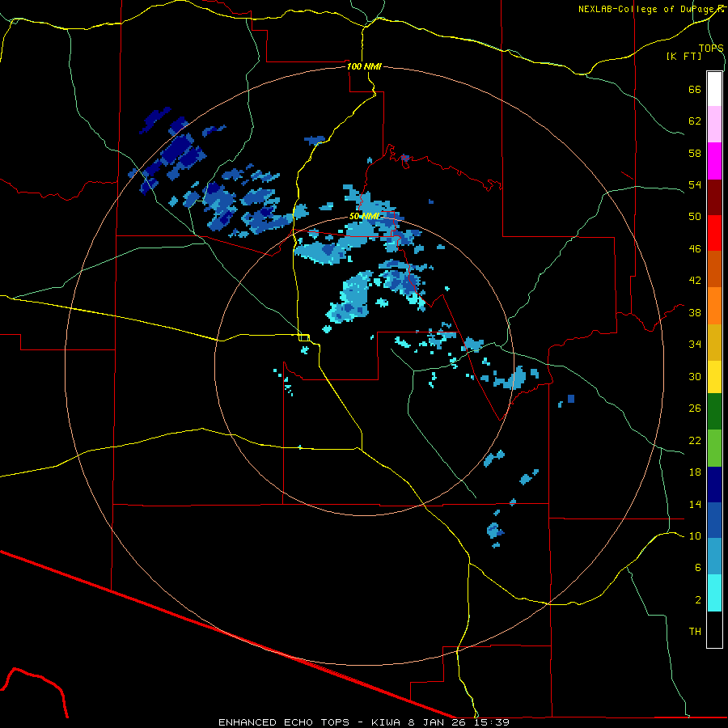Click the '8 JAN 26' date text
The image size is (728, 728).
(438, 722)
